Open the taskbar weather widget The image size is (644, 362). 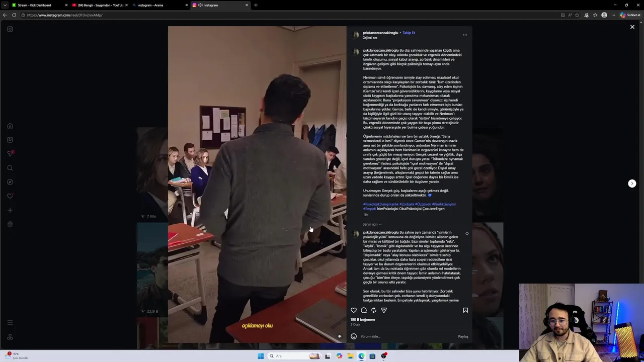(x=17, y=355)
